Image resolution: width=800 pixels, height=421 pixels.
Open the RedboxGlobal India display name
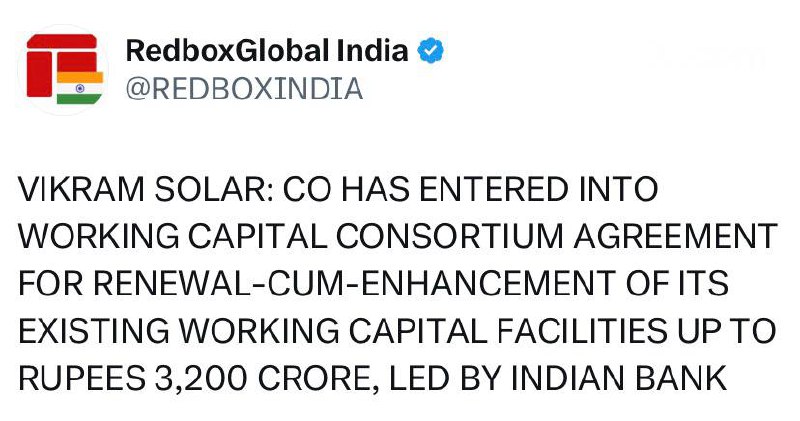(267, 51)
